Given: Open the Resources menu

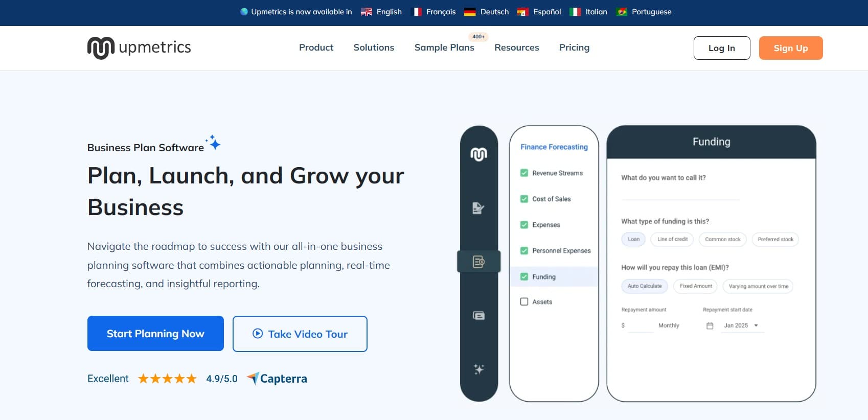Looking at the screenshot, I should point(516,48).
